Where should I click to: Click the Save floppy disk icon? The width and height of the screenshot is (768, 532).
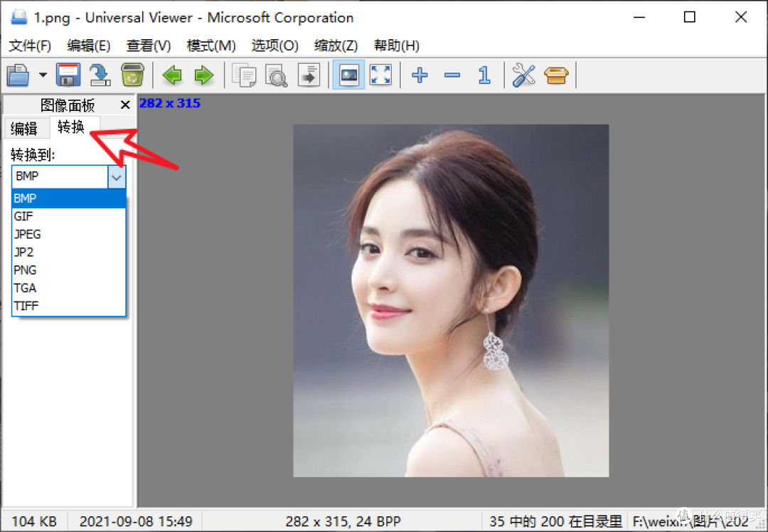(x=68, y=75)
